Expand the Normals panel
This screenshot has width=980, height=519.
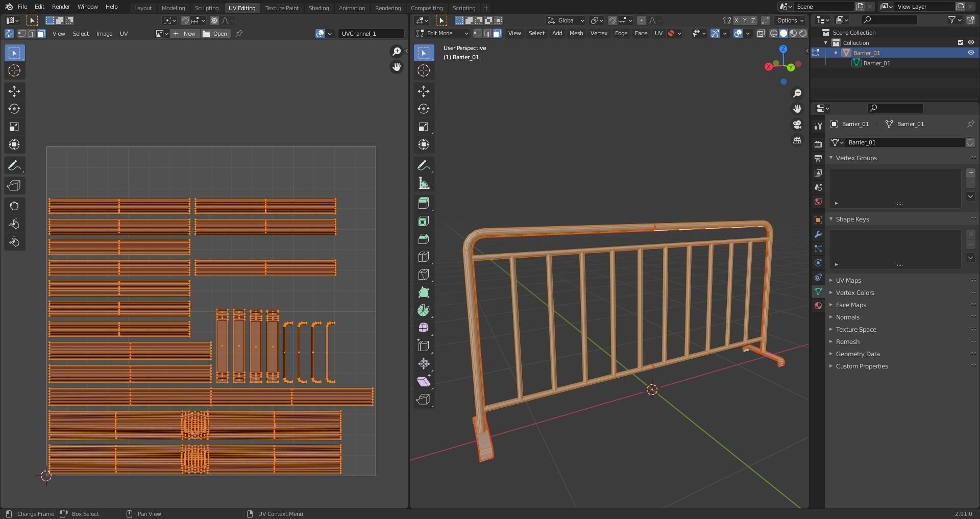[847, 317]
